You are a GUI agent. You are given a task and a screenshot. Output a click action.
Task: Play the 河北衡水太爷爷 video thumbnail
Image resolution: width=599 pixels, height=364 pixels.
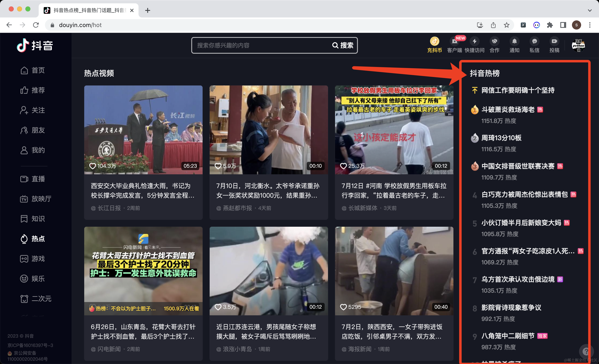[269, 130]
